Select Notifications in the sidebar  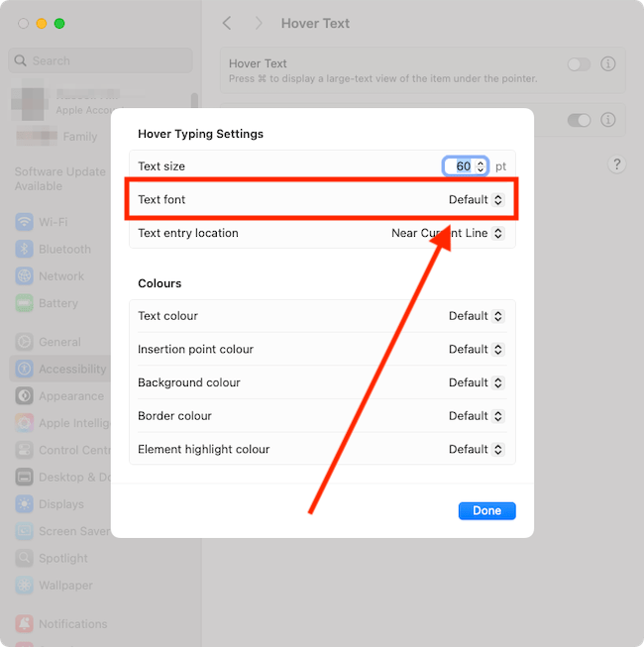click(x=72, y=624)
